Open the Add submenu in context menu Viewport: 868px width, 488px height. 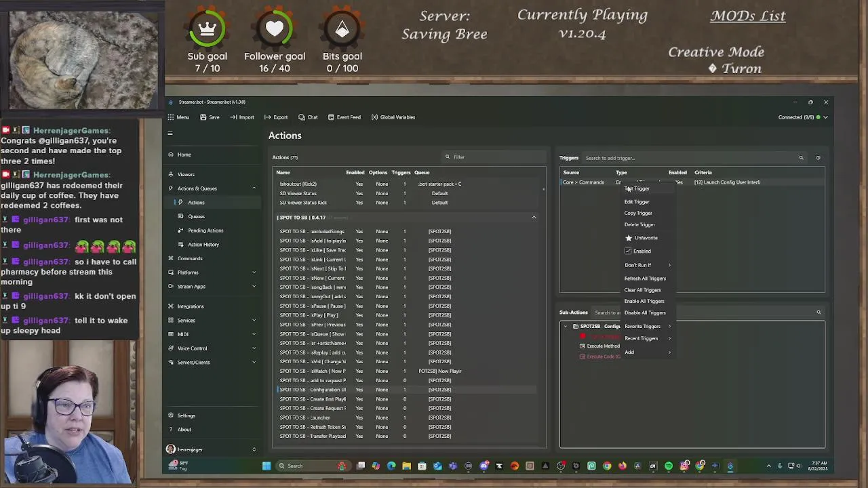coord(648,352)
